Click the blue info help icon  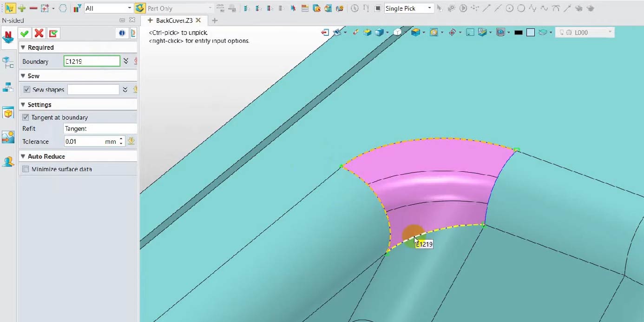point(122,33)
